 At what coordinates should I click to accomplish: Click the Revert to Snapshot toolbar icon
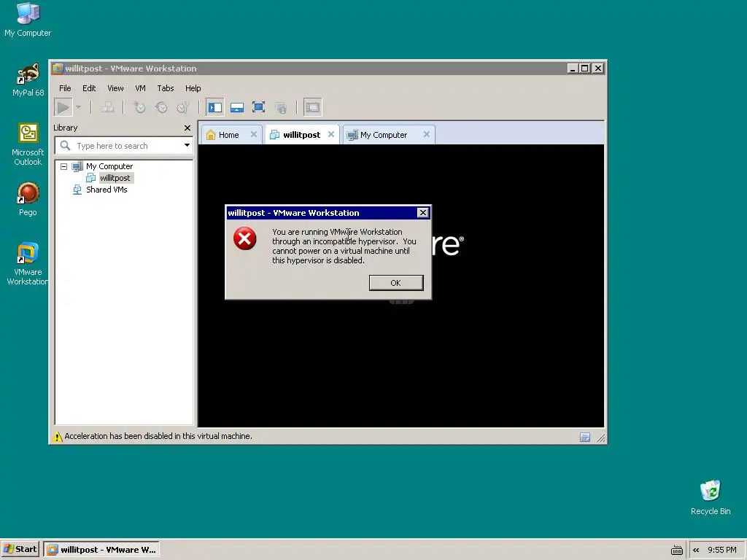[x=161, y=108]
